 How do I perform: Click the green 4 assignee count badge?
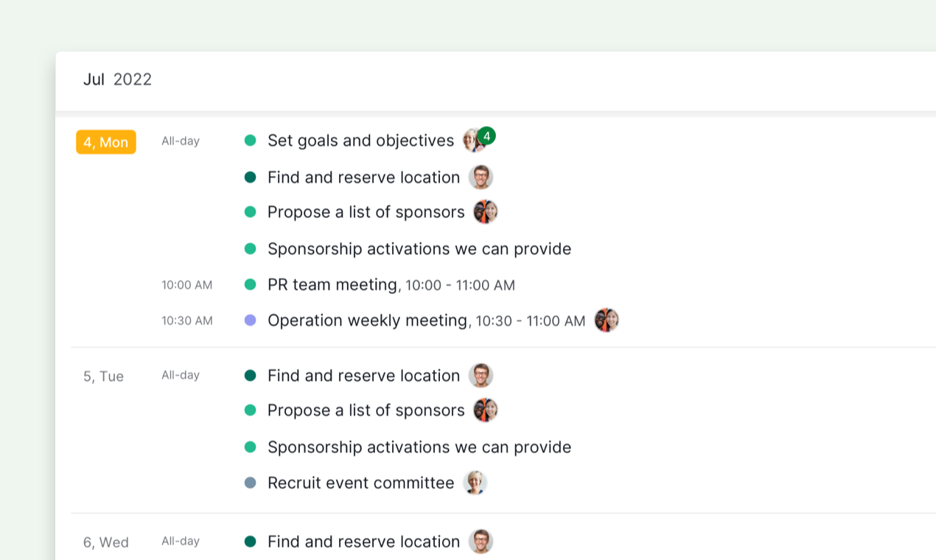tap(486, 136)
